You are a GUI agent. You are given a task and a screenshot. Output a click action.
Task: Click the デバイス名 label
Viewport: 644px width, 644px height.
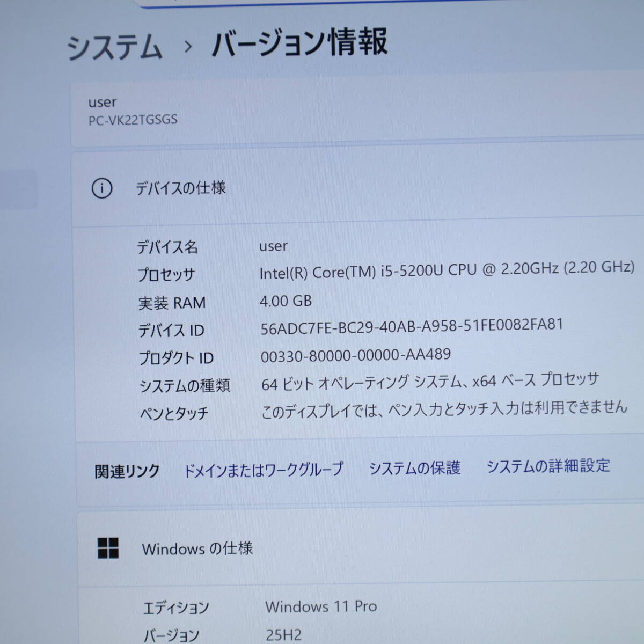pyautogui.click(x=167, y=247)
